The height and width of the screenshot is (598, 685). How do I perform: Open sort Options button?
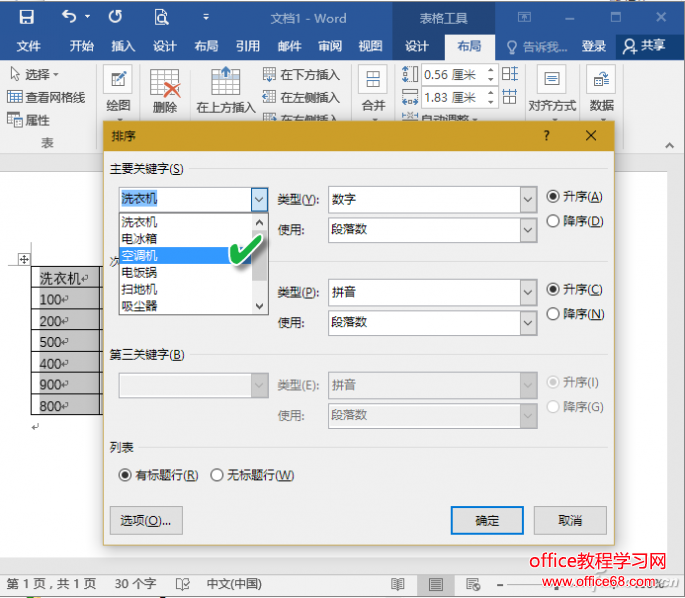click(146, 520)
